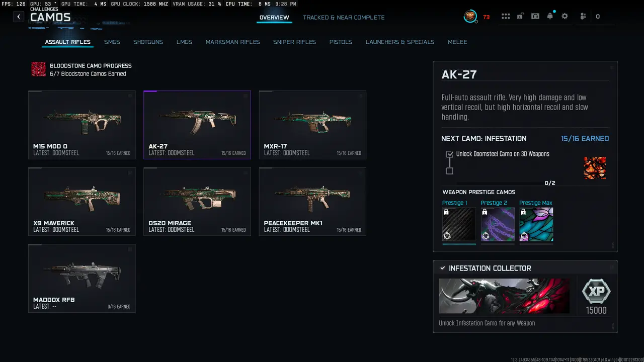This screenshot has height=362, width=644.
Task: Toggle the empty second challenge checkbox
Action: (x=450, y=171)
